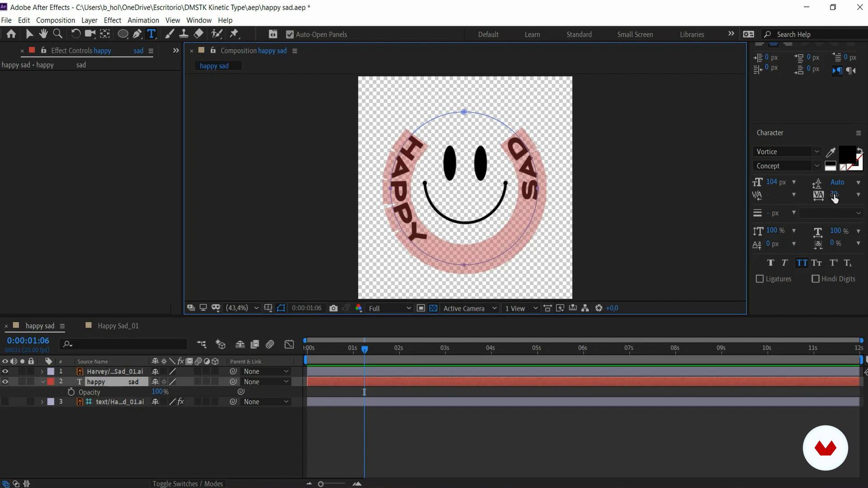Image resolution: width=868 pixels, height=488 pixels.
Task: Click the Frame Blending timeline icon
Action: [255, 344]
